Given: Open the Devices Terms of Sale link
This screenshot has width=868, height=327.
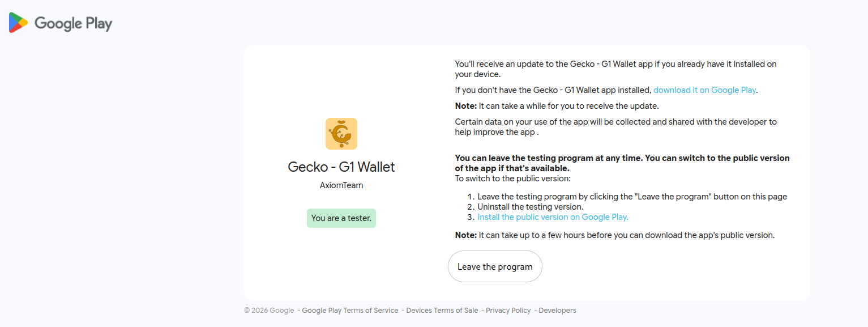Looking at the screenshot, I should [x=442, y=311].
